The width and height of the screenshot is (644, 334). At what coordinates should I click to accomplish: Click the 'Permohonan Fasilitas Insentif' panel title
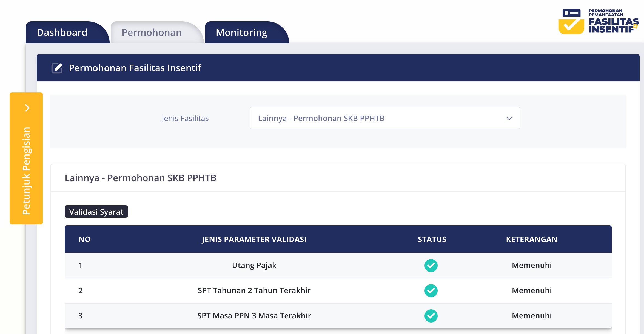(x=135, y=68)
